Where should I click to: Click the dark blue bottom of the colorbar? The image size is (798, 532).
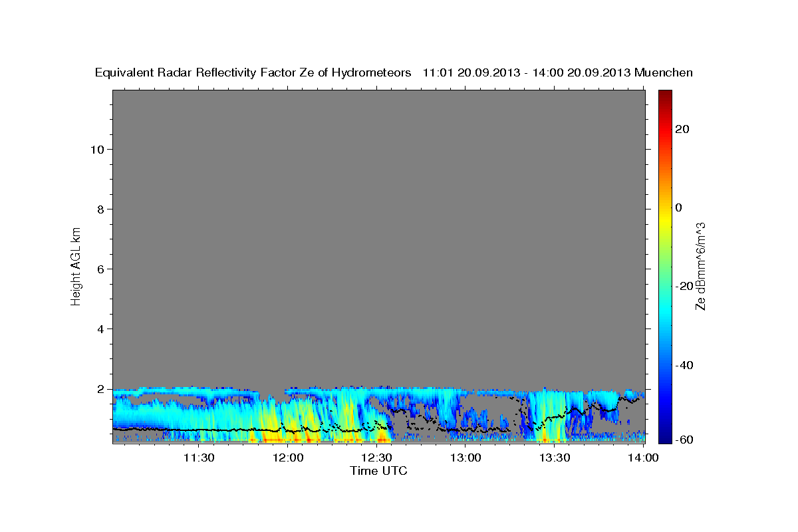tap(665, 438)
